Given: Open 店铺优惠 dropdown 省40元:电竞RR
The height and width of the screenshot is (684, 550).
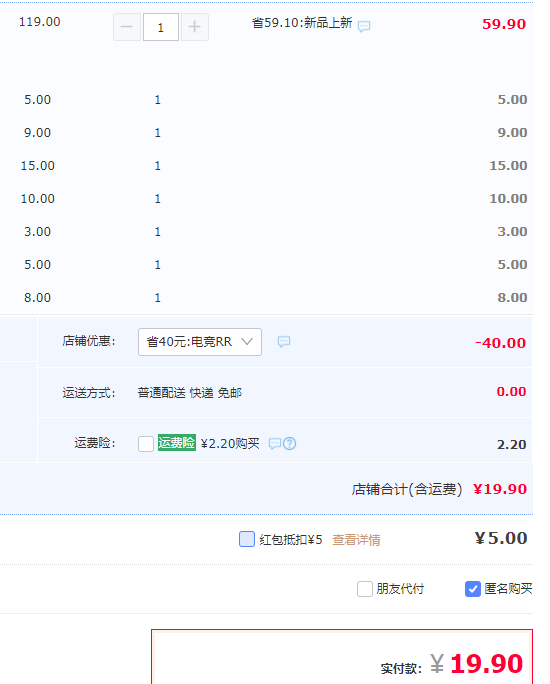Looking at the screenshot, I should [200, 342].
